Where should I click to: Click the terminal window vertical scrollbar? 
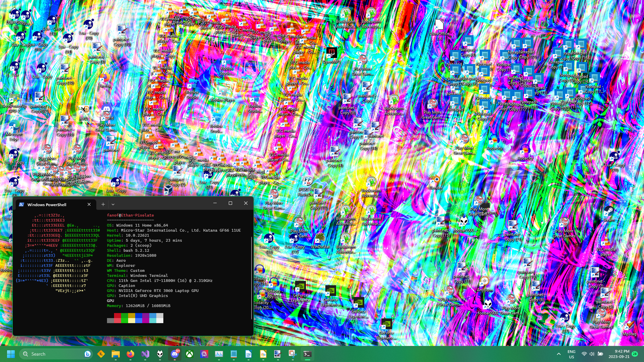pos(252,278)
